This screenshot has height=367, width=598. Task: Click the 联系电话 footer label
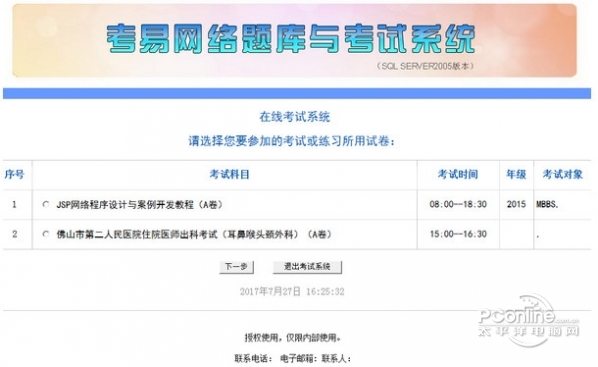[x=253, y=359]
